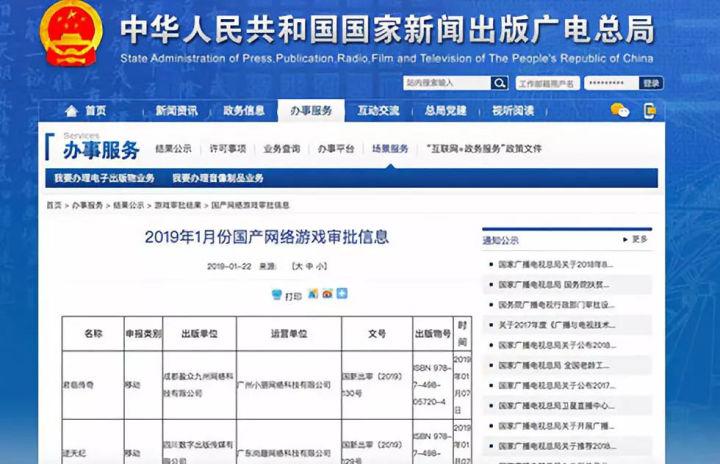Click the plus share-more icon
Image resolution: width=720 pixels, height=464 pixels.
[342, 293]
